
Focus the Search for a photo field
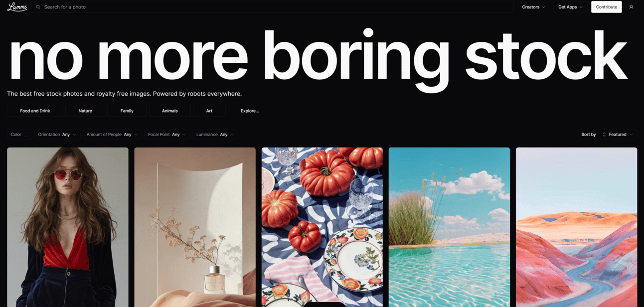pos(272,7)
